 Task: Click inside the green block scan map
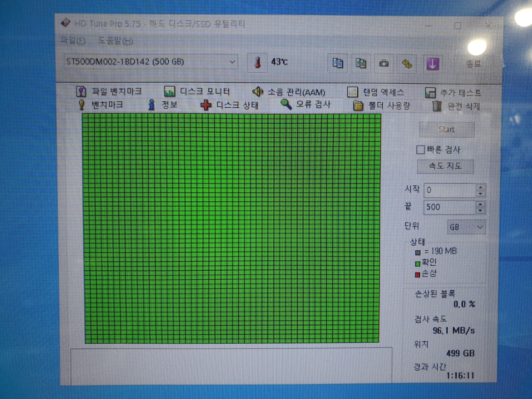[x=231, y=229]
